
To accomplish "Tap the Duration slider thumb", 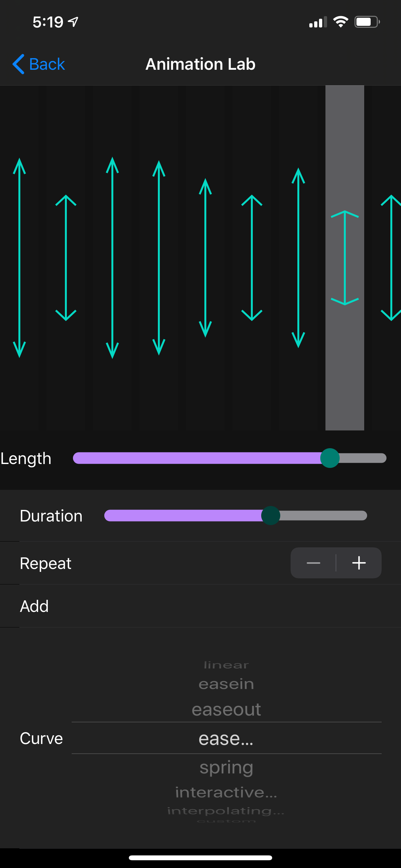I will pos(270,515).
